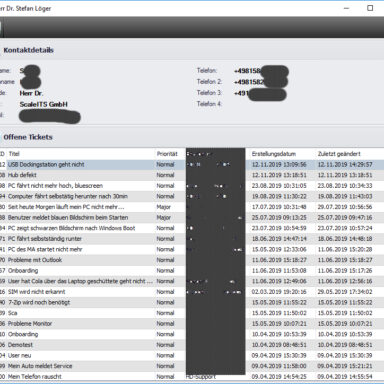
Task: Click salutation value 'Herr Dr.'
Action: 31,93
